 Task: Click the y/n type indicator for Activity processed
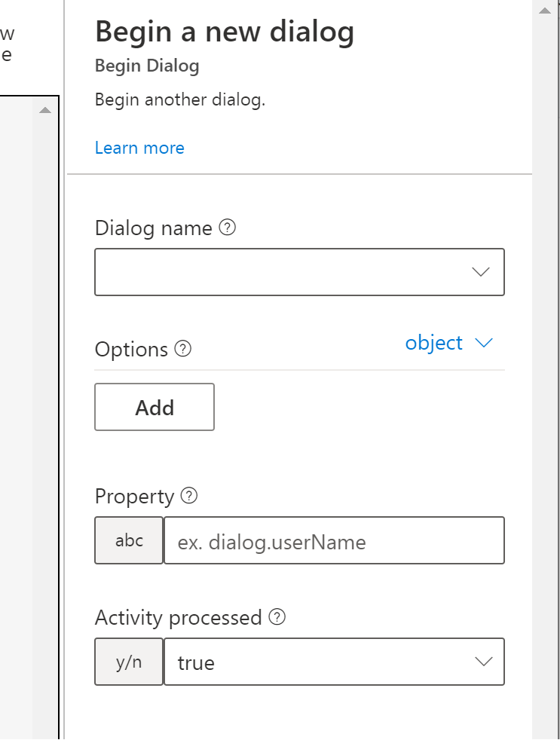pos(128,662)
